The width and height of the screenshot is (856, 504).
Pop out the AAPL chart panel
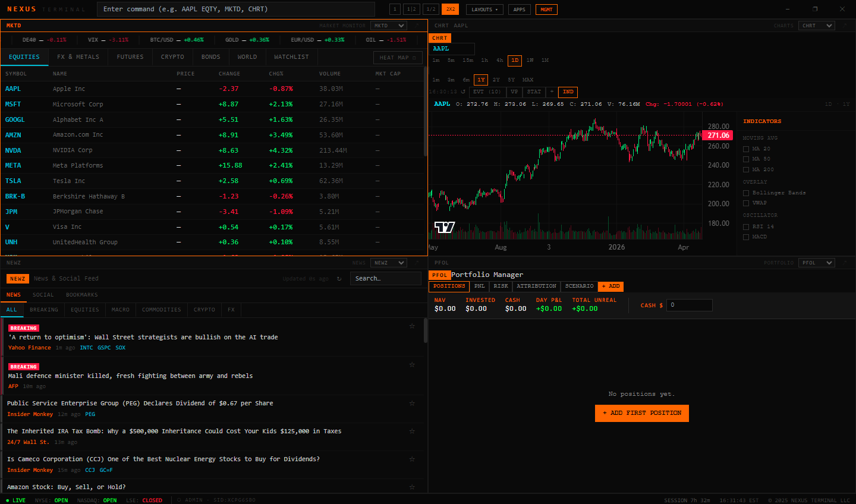click(845, 26)
